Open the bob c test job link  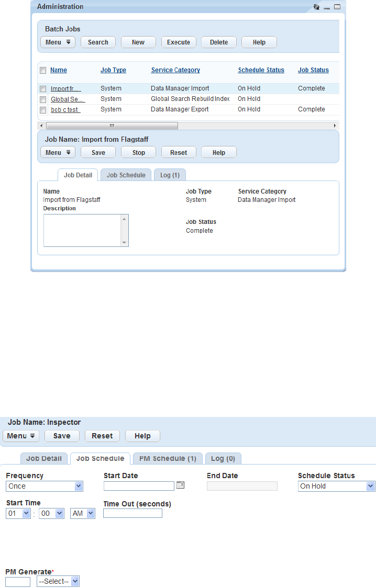tap(65, 110)
